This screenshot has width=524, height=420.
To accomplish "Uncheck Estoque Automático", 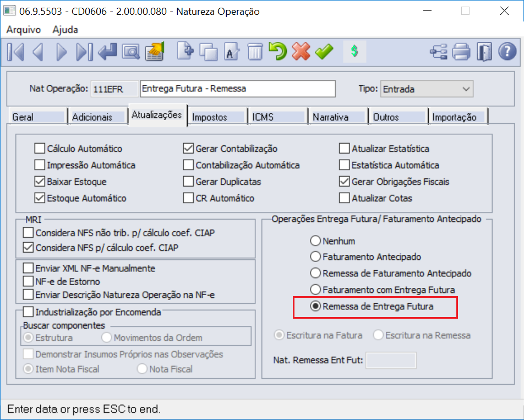I will coord(40,198).
